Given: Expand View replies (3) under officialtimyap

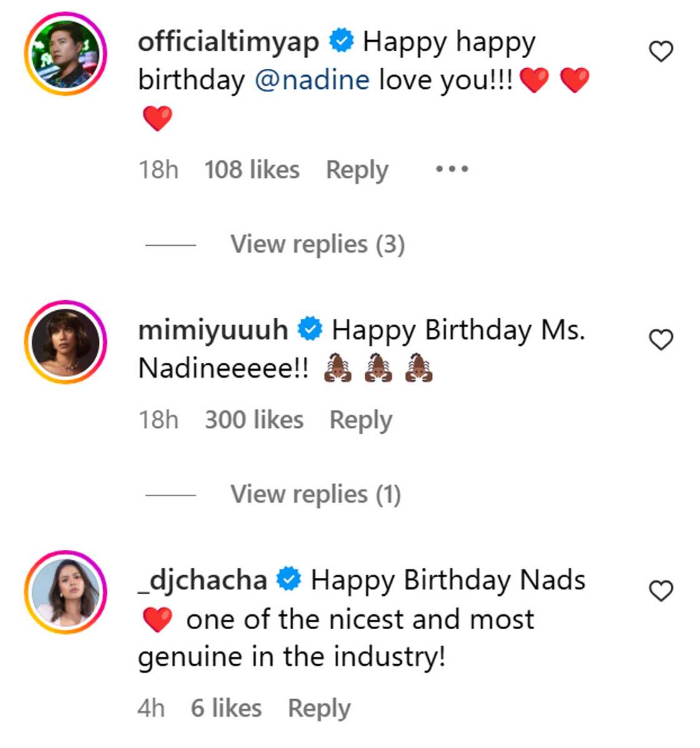Looking at the screenshot, I should 317,244.
